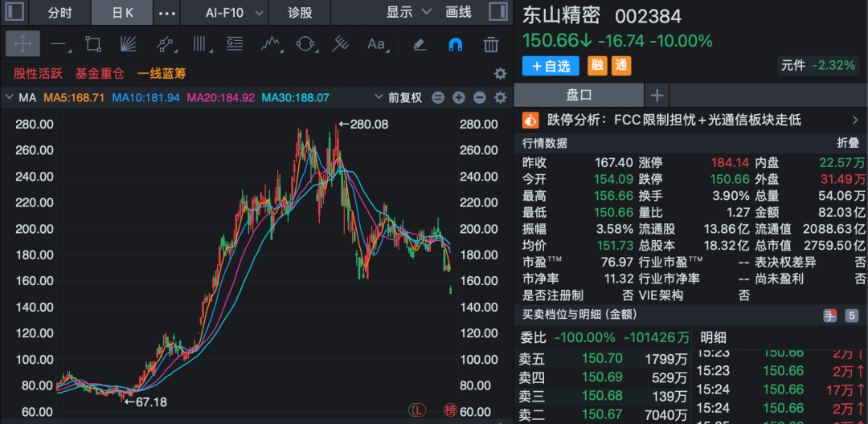868x424 pixels.
Task: Select the 盘口 tab
Action: coord(579,95)
